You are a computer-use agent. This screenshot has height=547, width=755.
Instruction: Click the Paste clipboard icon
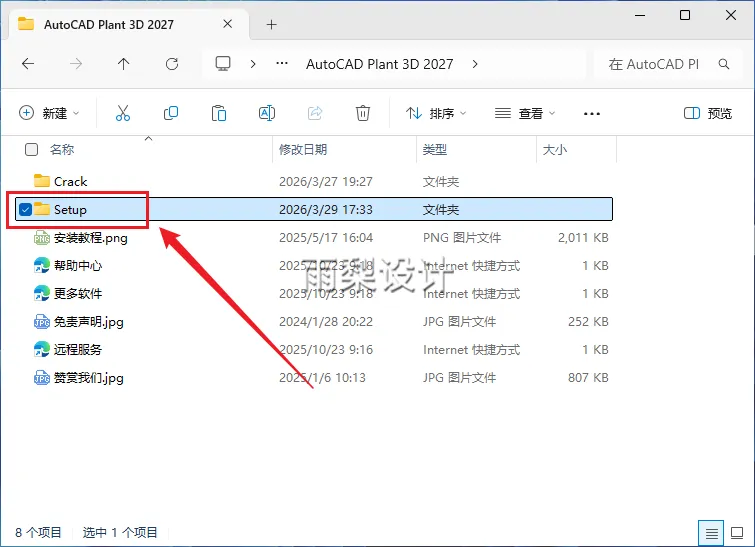(x=219, y=113)
